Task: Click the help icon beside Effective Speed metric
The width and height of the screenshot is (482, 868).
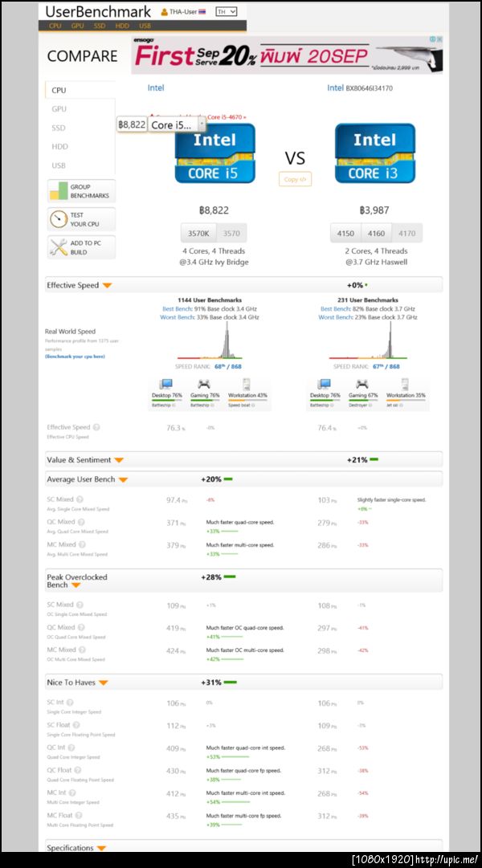Action: pyautogui.click(x=96, y=427)
